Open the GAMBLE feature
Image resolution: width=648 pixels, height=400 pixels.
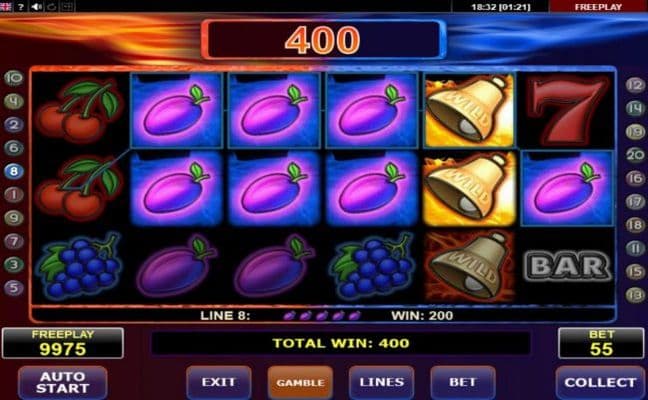click(x=300, y=383)
